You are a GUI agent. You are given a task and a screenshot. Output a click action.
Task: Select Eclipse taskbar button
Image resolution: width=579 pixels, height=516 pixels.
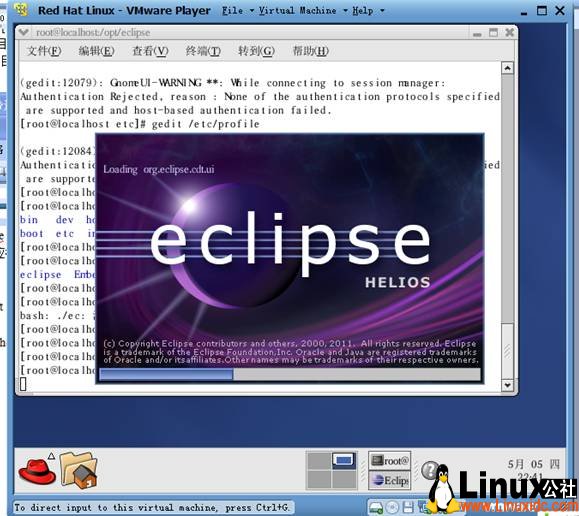[x=390, y=480]
